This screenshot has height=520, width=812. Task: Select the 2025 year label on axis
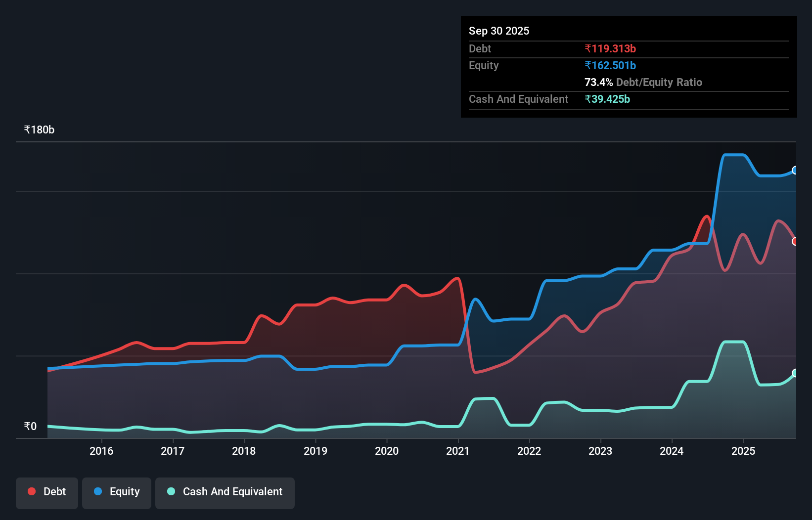click(x=744, y=451)
